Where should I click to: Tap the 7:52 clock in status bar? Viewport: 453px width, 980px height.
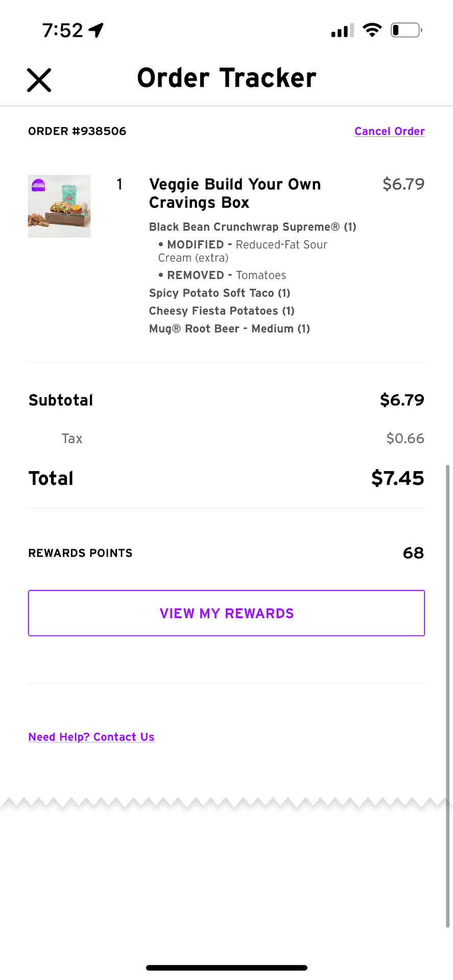[x=62, y=31]
